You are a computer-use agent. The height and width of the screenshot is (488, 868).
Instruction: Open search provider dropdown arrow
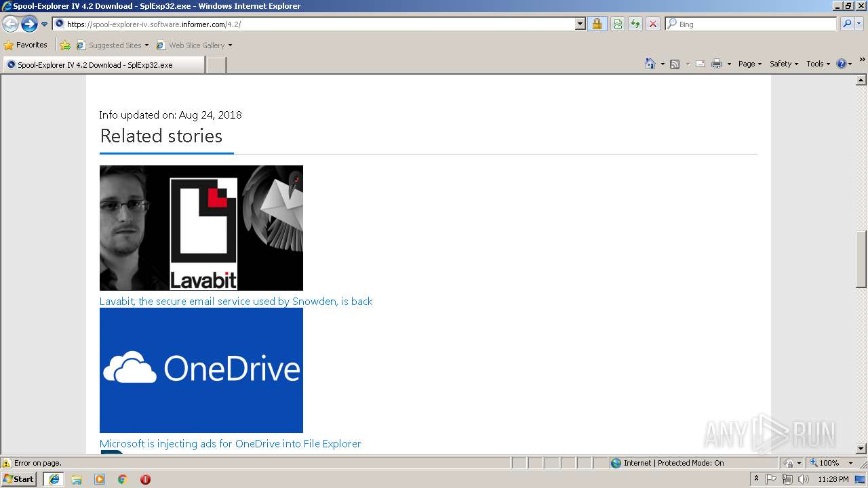[x=860, y=24]
